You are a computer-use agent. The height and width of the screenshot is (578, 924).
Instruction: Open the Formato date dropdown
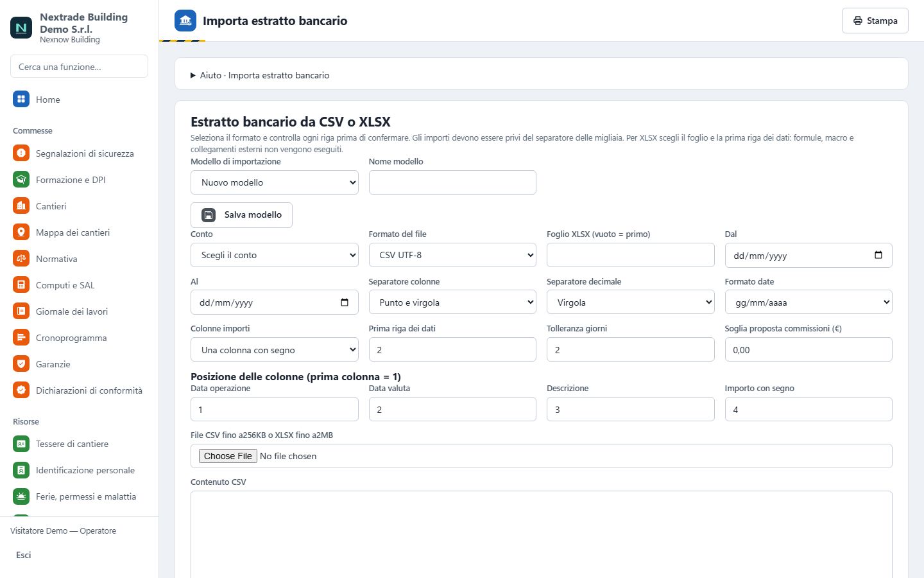[x=809, y=302]
